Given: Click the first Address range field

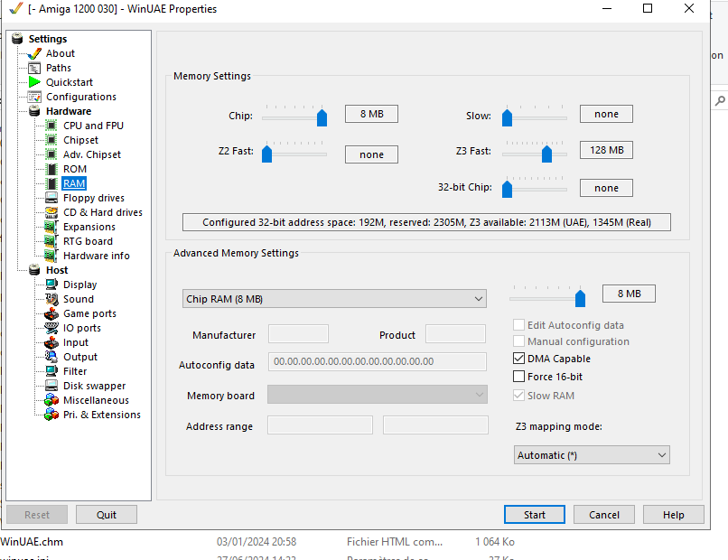Looking at the screenshot, I should pyautogui.click(x=320, y=425).
